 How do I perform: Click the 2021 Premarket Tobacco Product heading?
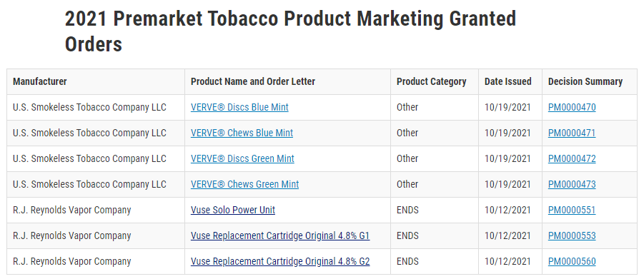point(290,31)
